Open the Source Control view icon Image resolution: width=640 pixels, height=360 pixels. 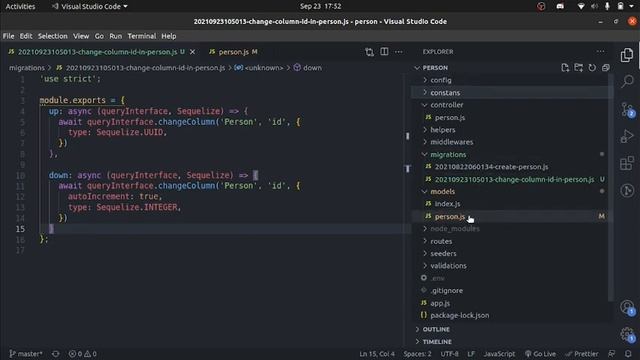click(627, 109)
